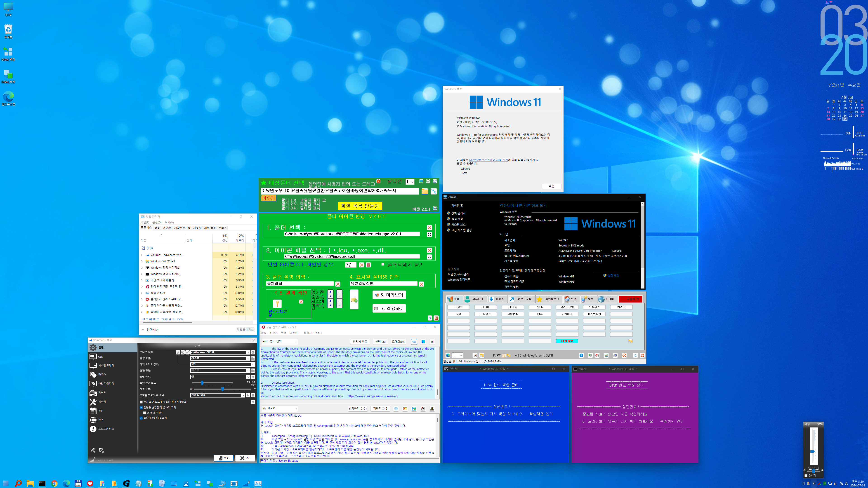The image size is (868, 488).
Task: Open the DISM_백업 desktop shortcut
Action: click(8, 54)
